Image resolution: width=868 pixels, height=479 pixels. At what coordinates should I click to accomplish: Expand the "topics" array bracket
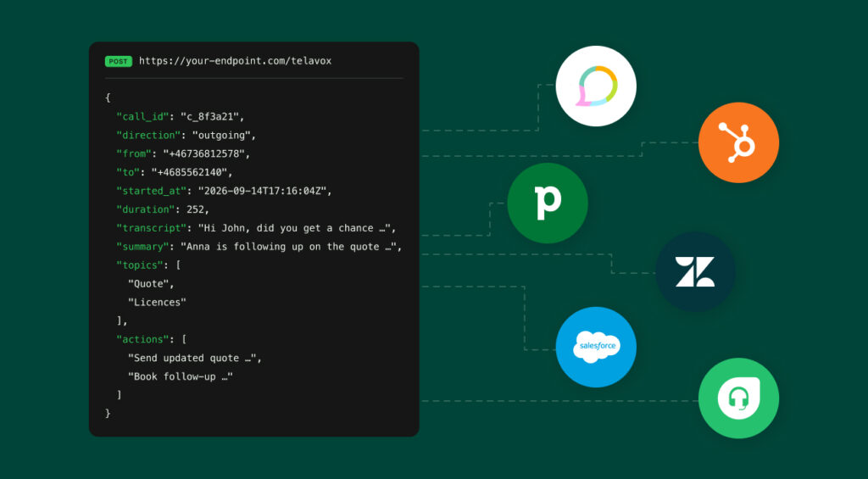click(x=178, y=265)
